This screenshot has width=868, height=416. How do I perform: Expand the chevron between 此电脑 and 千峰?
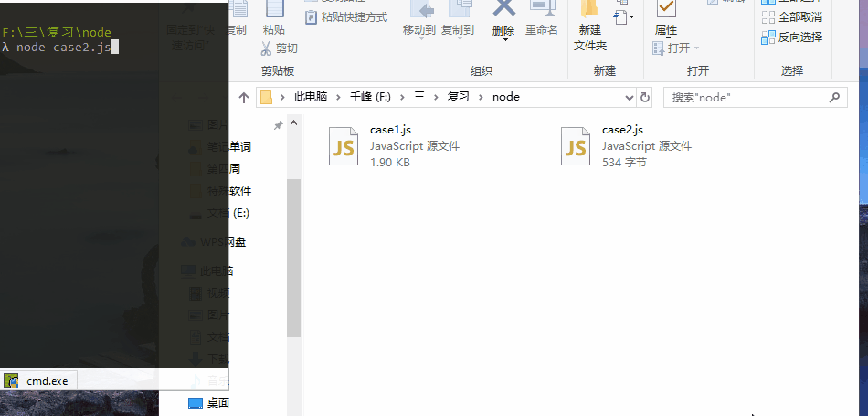tap(338, 97)
